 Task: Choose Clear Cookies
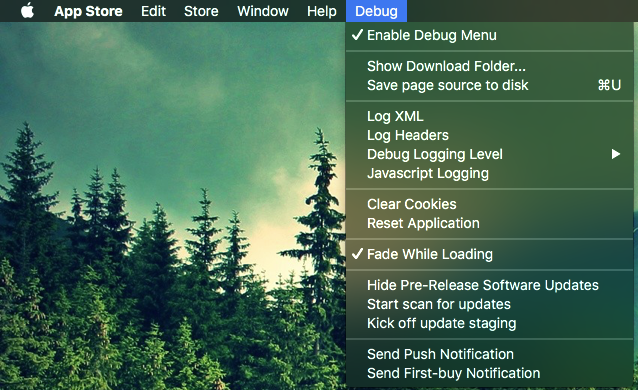489,204
